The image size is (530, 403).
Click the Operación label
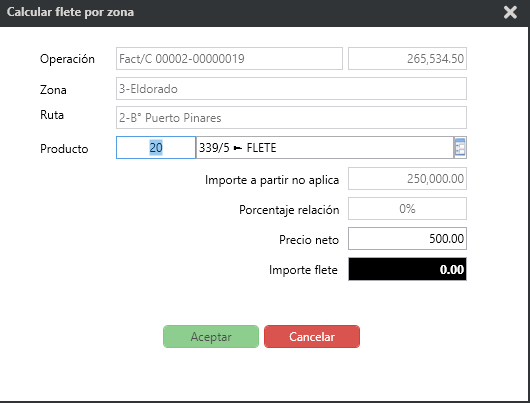(x=67, y=59)
